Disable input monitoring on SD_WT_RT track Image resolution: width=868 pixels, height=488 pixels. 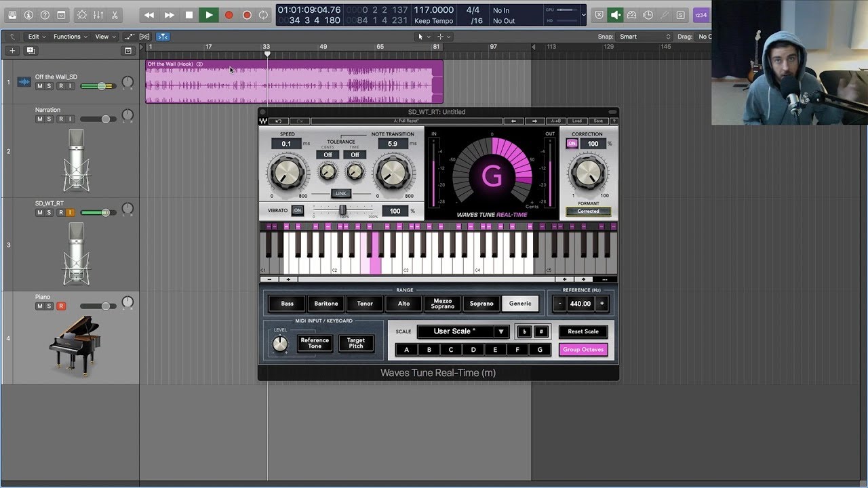[70, 212]
